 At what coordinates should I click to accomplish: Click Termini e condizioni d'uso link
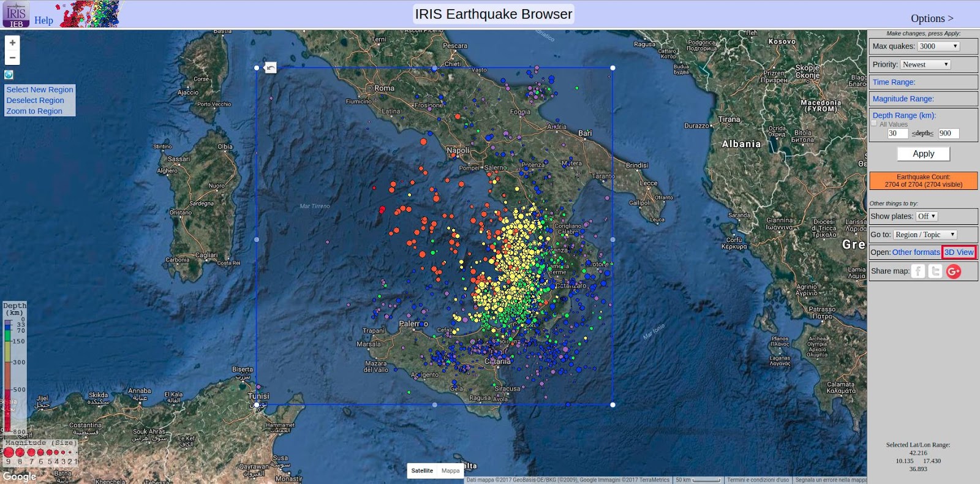pos(758,480)
